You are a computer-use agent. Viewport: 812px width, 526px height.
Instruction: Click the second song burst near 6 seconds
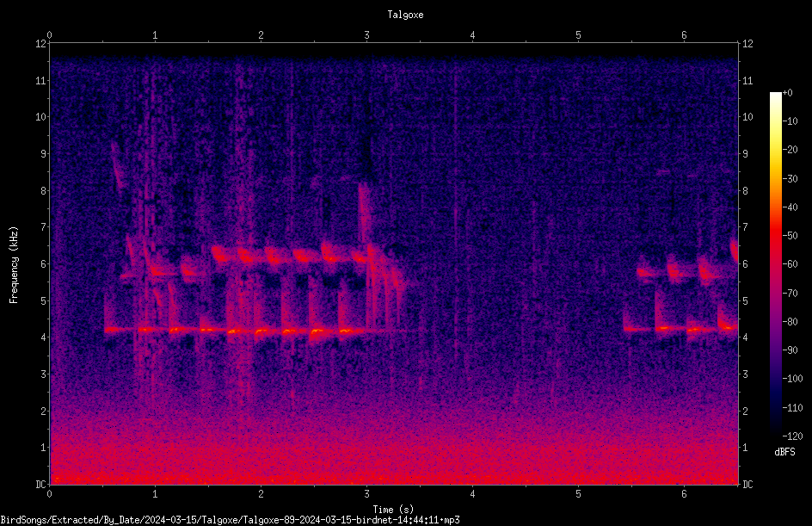tap(681, 296)
